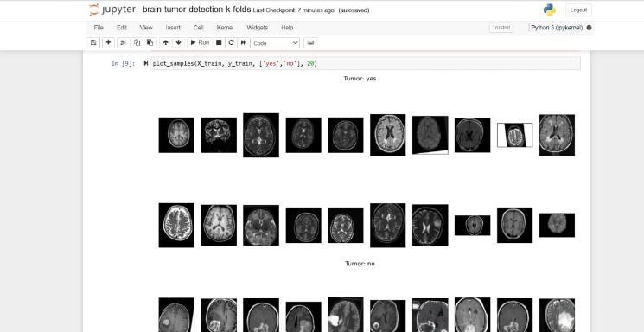
Task: Open the Kernel menu
Action: (x=225, y=28)
